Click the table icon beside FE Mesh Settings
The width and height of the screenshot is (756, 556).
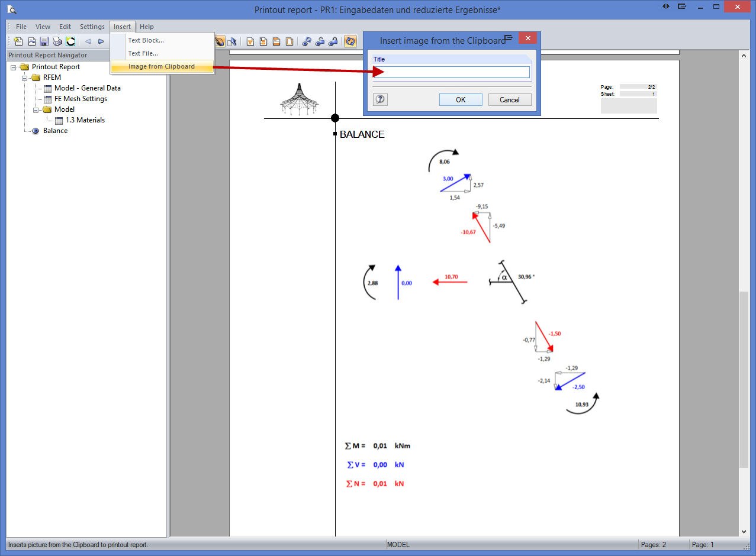coord(48,99)
